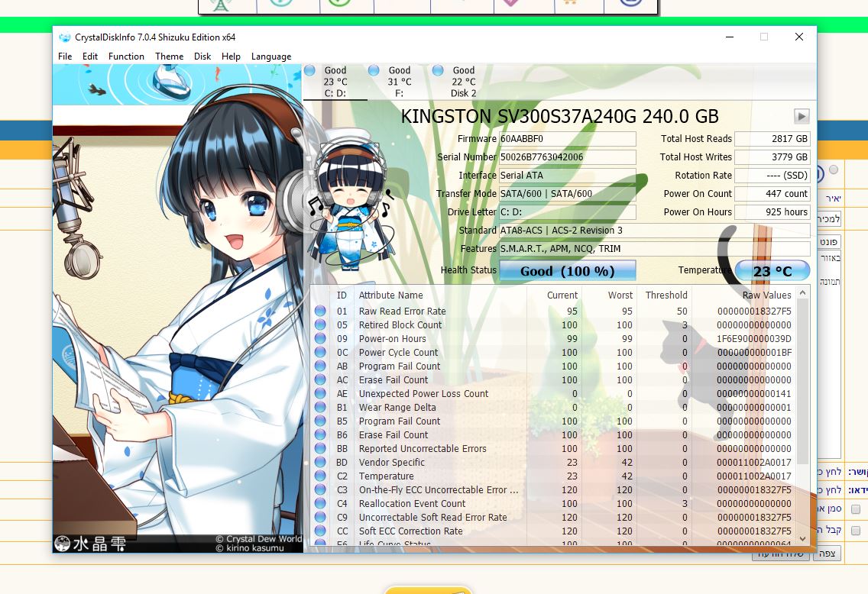This screenshot has width=868, height=594.
Task: Switch to the Disk 2 tab
Action: [x=463, y=82]
